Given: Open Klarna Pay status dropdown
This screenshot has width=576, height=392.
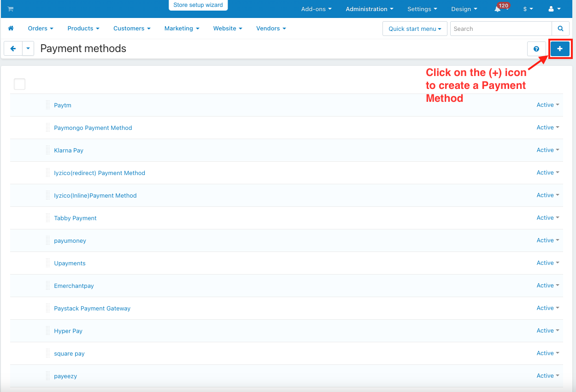Looking at the screenshot, I should [x=547, y=150].
